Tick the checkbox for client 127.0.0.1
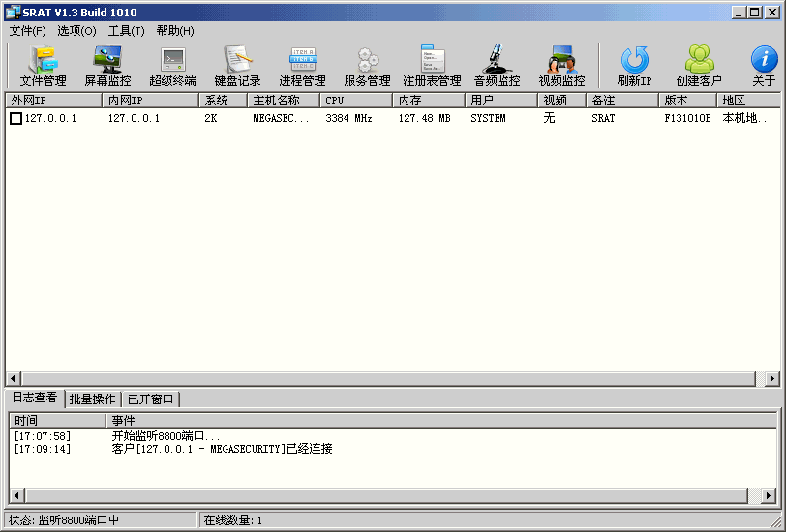The height and width of the screenshot is (532, 786). (x=15, y=118)
